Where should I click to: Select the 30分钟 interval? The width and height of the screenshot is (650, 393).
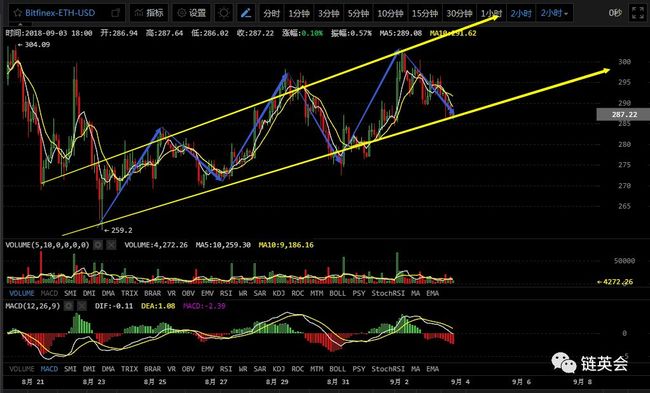(459, 13)
